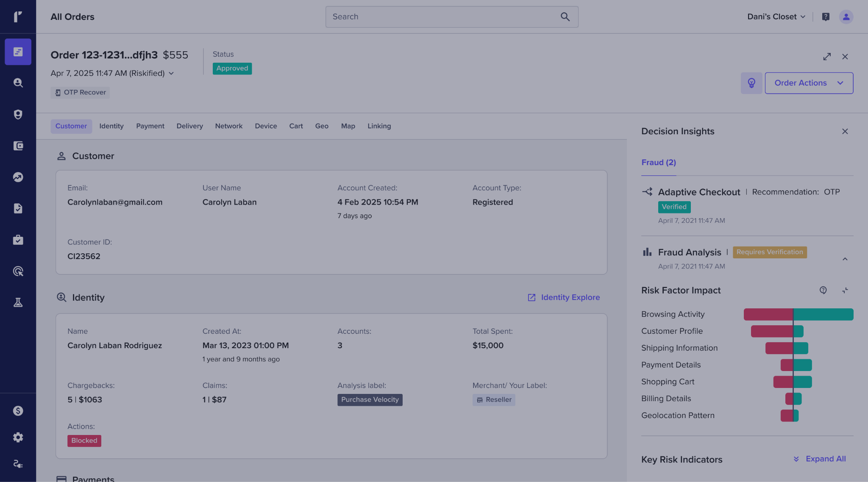Focus the Search input field

[452, 17]
